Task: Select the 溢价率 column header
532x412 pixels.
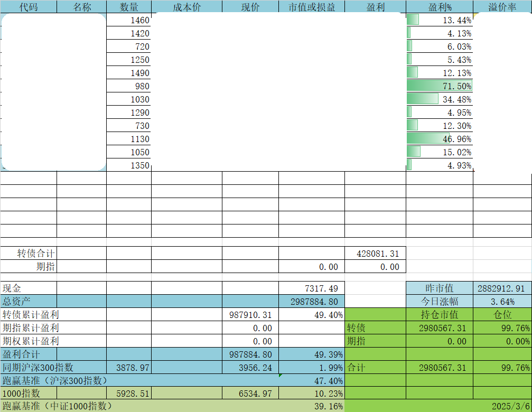Action: 502,7
